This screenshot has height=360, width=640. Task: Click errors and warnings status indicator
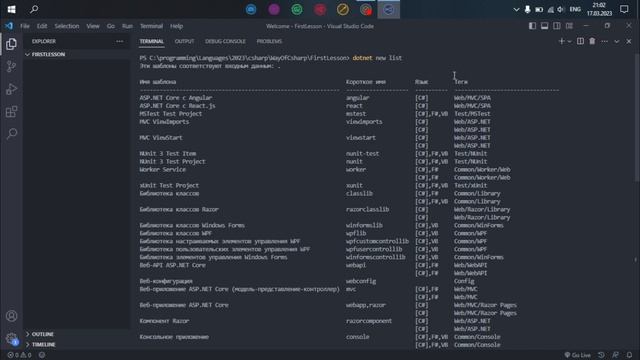pyautogui.click(x=19, y=355)
